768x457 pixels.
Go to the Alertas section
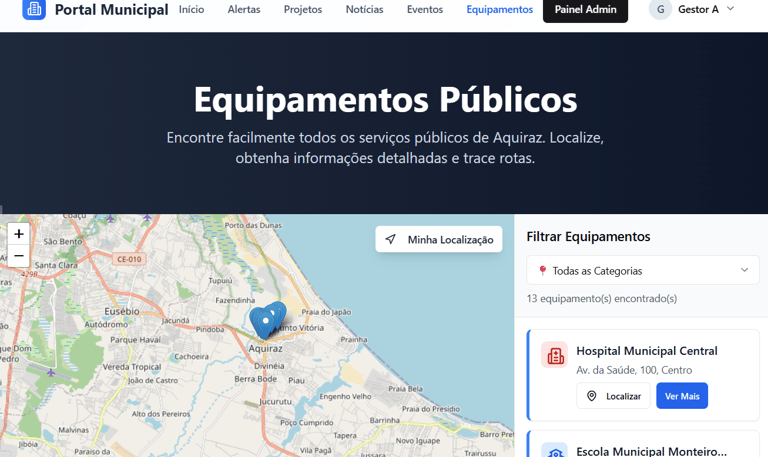(x=244, y=9)
